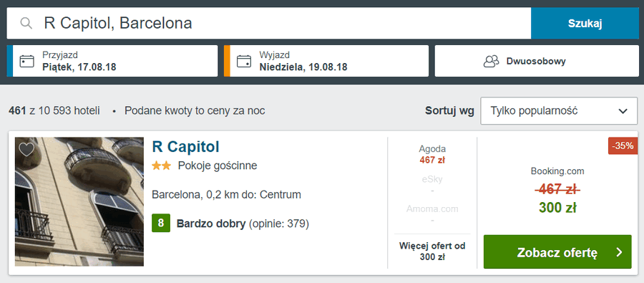The height and width of the screenshot is (283, 644).
Task: Click the guests people icon
Action: pyautogui.click(x=491, y=62)
